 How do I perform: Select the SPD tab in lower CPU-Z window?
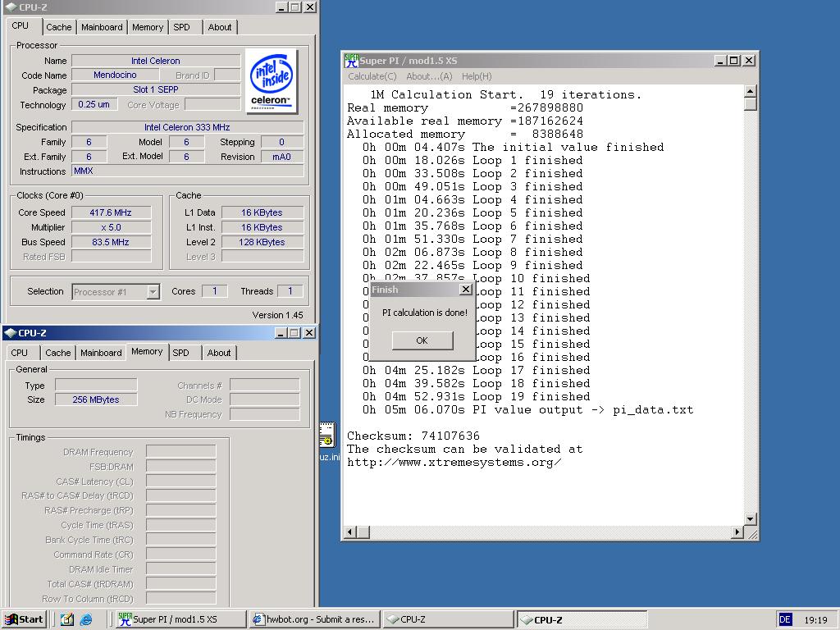coord(181,353)
